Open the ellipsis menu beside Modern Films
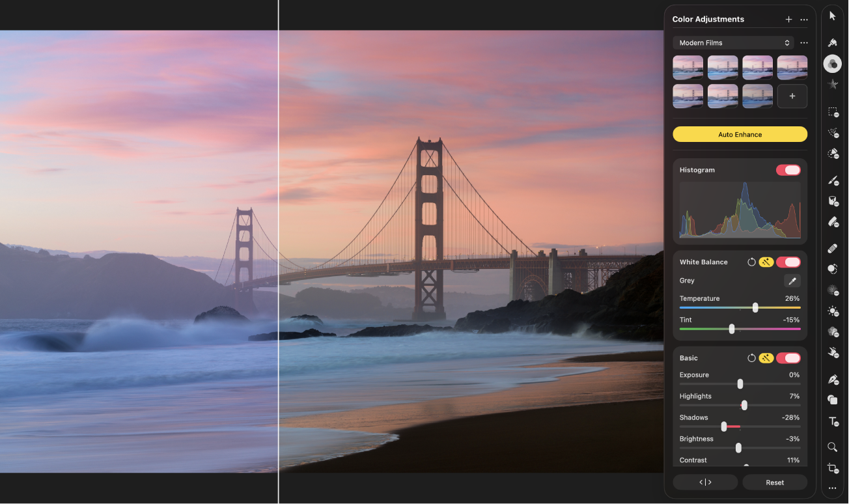This screenshot has width=849, height=504. pos(803,42)
